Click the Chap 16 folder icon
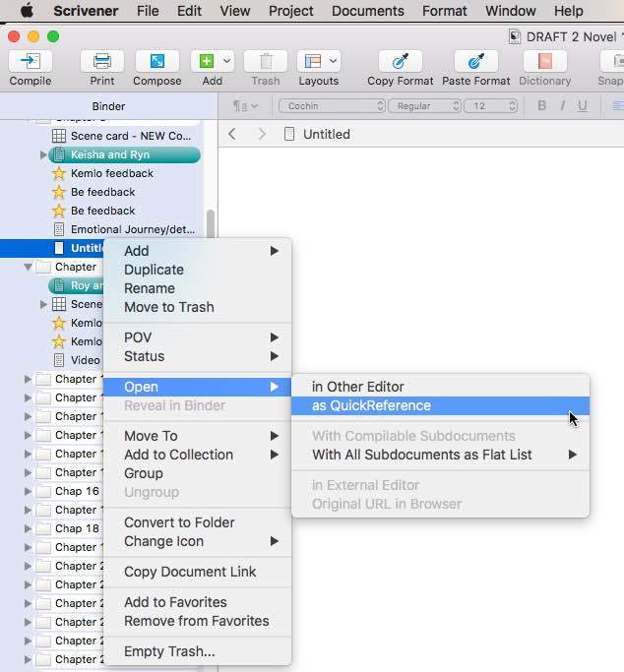Viewport: 624px width, 672px height. [x=43, y=491]
